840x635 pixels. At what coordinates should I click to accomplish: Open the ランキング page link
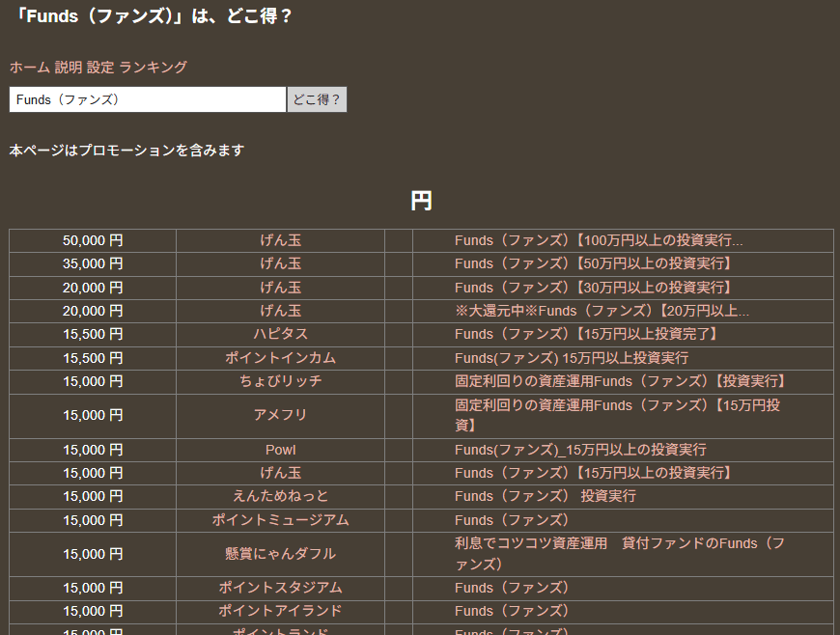coord(153,68)
